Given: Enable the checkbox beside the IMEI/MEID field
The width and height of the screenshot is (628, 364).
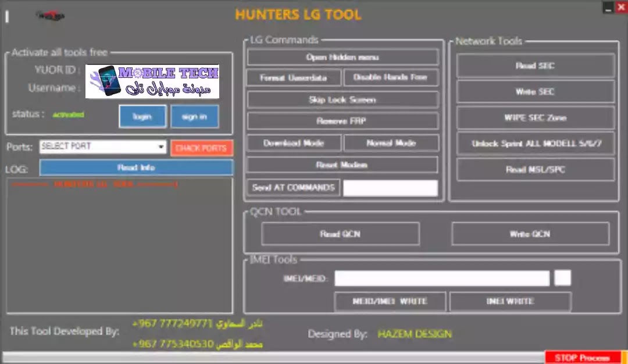Looking at the screenshot, I should point(562,278).
